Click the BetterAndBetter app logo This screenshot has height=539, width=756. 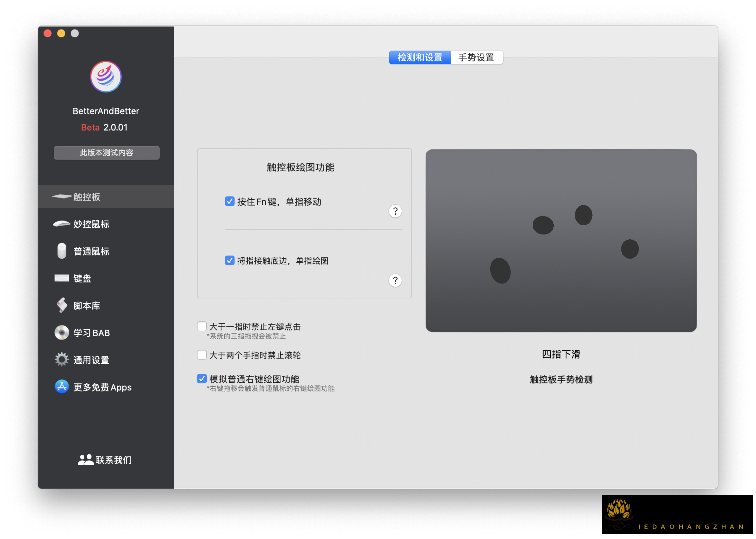(106, 77)
